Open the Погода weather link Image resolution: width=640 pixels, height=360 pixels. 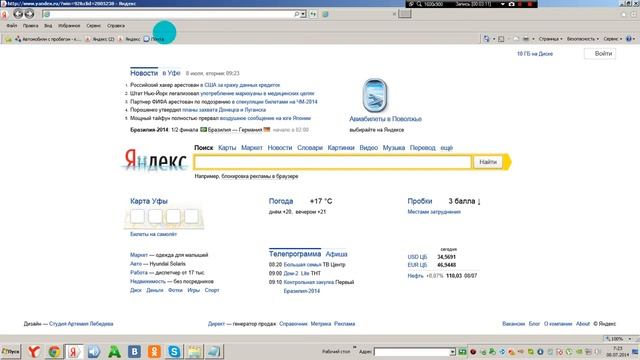point(281,201)
